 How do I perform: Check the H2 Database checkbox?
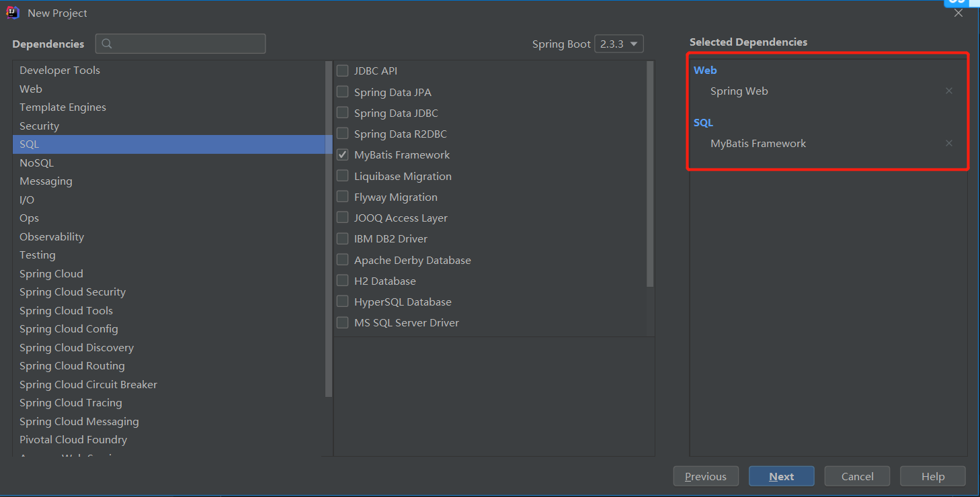pyautogui.click(x=343, y=281)
